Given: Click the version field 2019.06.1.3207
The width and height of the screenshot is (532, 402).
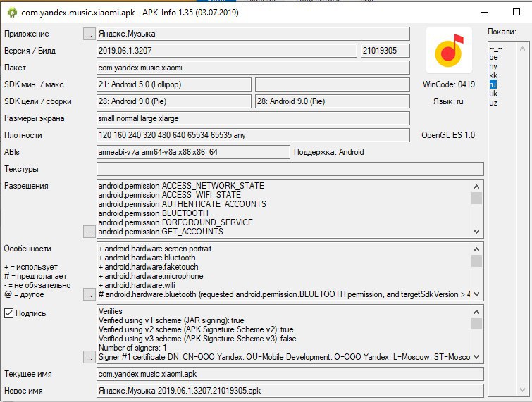Looking at the screenshot, I should point(227,51).
